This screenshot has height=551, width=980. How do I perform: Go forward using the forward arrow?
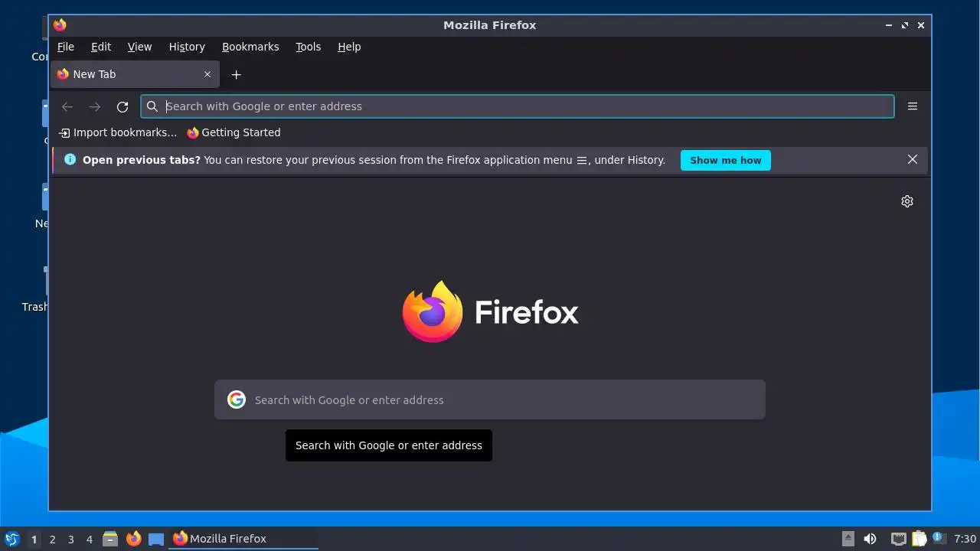click(95, 106)
